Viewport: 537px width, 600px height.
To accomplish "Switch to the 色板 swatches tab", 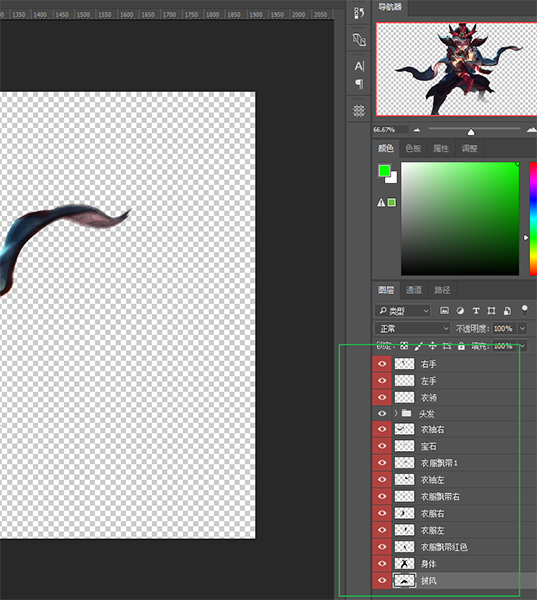I will click(x=413, y=148).
